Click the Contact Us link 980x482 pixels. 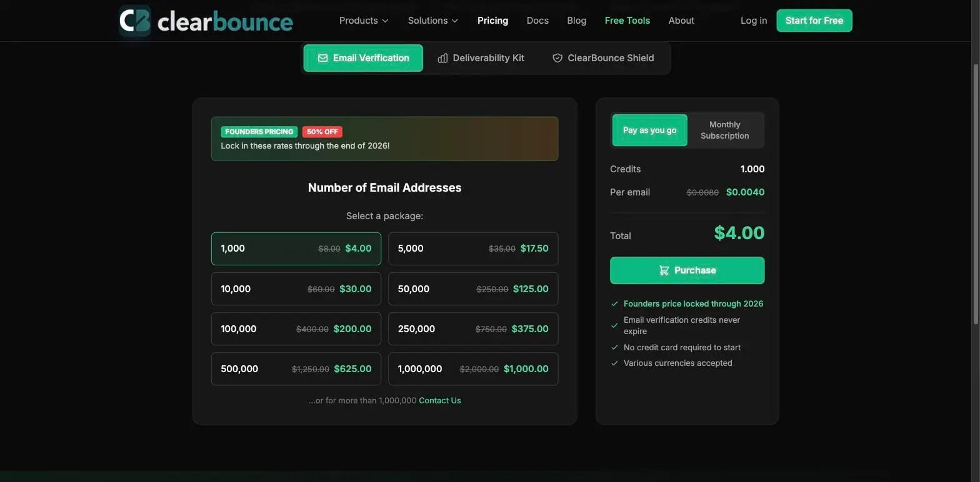pos(439,400)
